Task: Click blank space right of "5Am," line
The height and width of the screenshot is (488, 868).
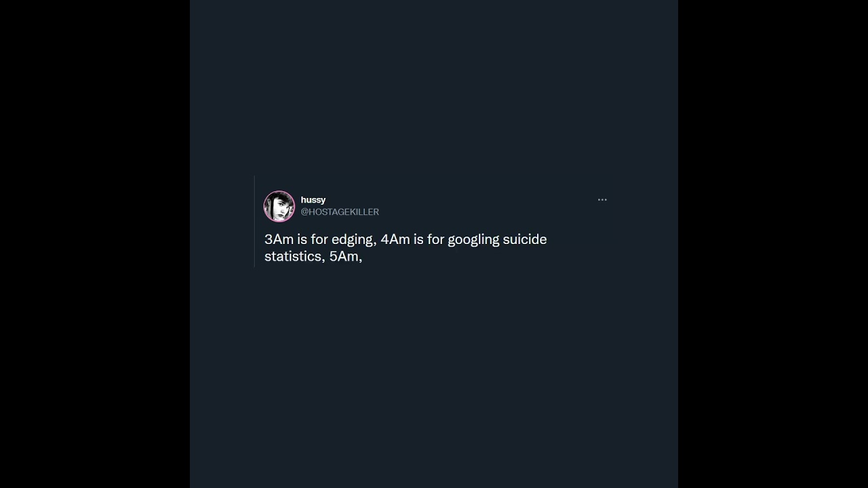Action: tap(475, 257)
